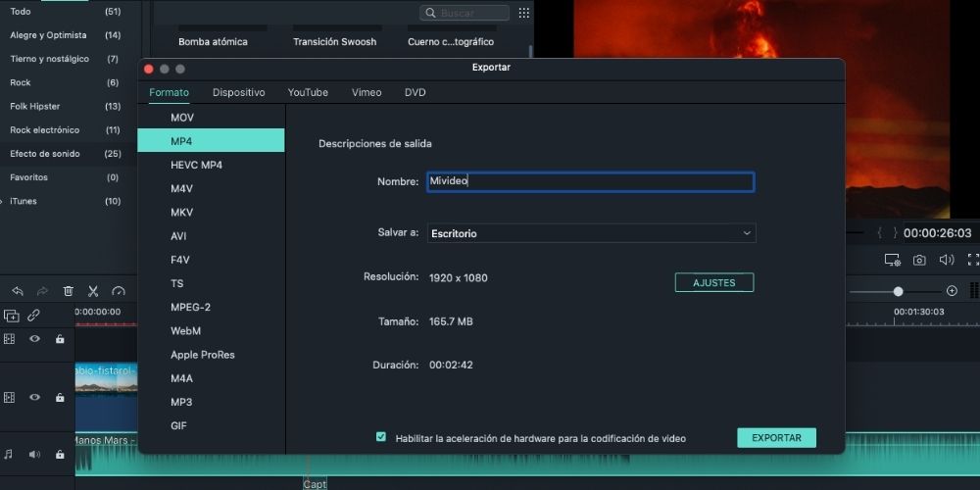Click the redo arrow in timeline toolbar
The width and height of the screenshot is (980, 490).
pos(42,291)
